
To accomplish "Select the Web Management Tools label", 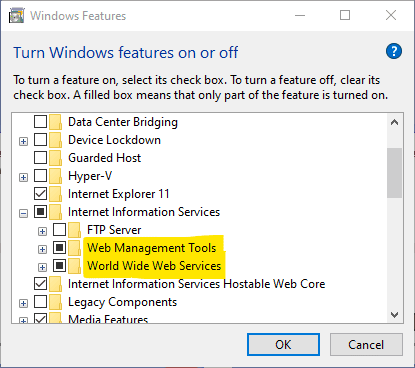I will coord(152,248).
